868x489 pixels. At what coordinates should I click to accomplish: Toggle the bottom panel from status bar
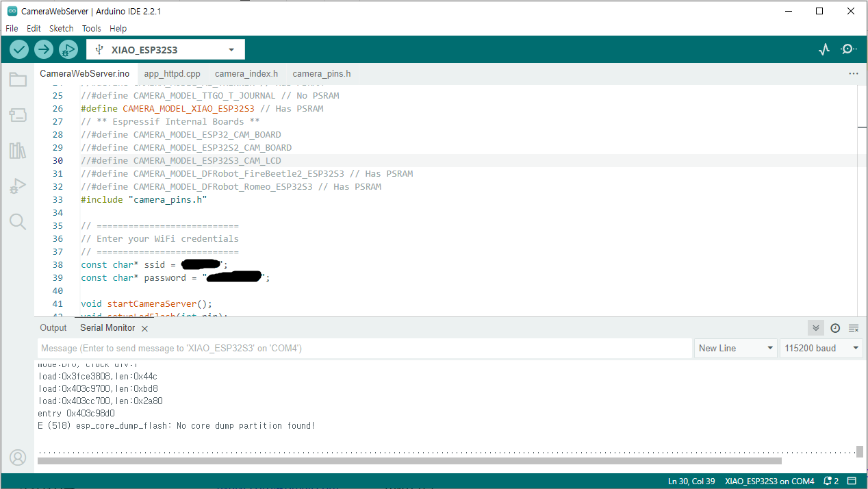[852, 481]
